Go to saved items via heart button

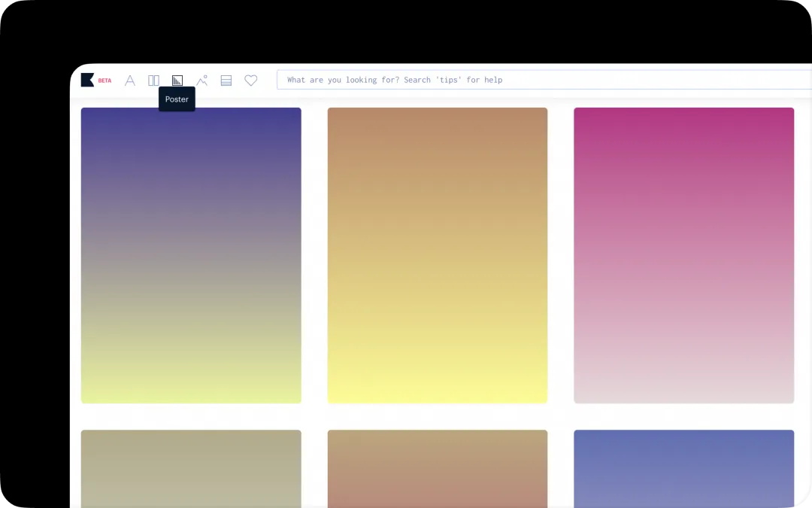[x=251, y=81]
